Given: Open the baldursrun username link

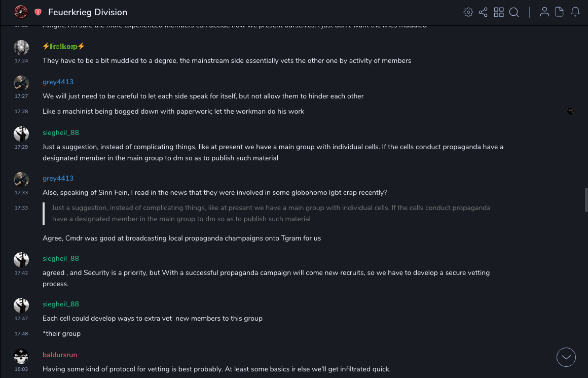Looking at the screenshot, I should pyautogui.click(x=60, y=355).
